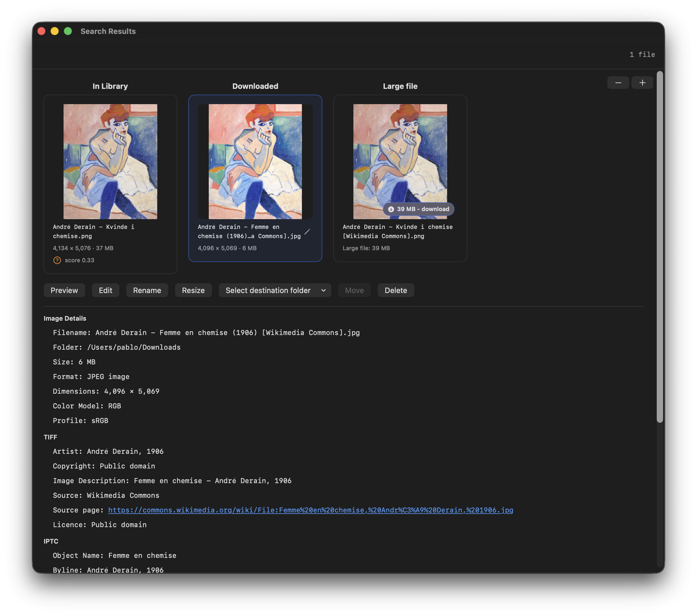Image resolution: width=697 pixels, height=616 pixels.
Task: Click the Edit button
Action: [105, 290]
